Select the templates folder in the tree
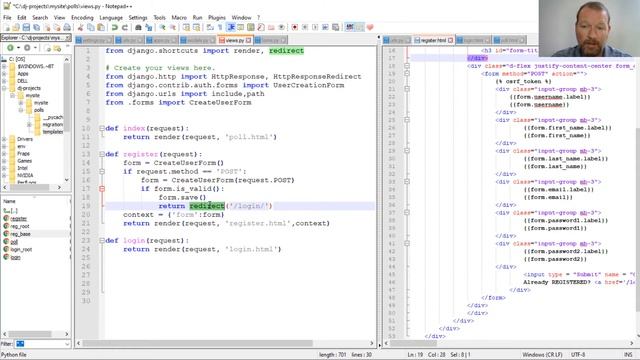Screen dimensions: 640x360 (53, 132)
